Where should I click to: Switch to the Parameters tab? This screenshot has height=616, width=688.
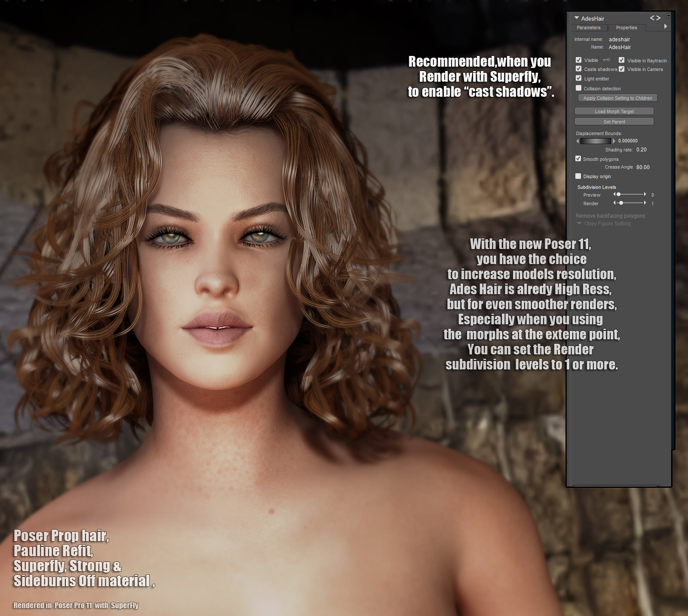589,28
